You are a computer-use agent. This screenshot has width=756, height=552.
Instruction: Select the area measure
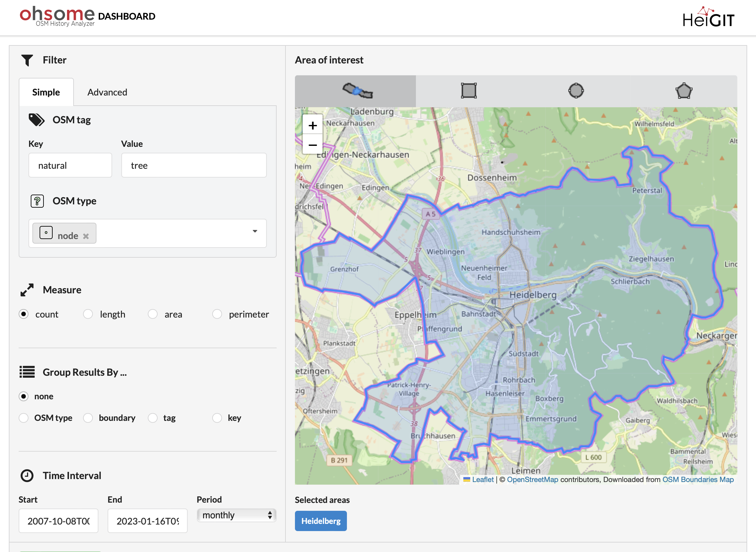(153, 314)
